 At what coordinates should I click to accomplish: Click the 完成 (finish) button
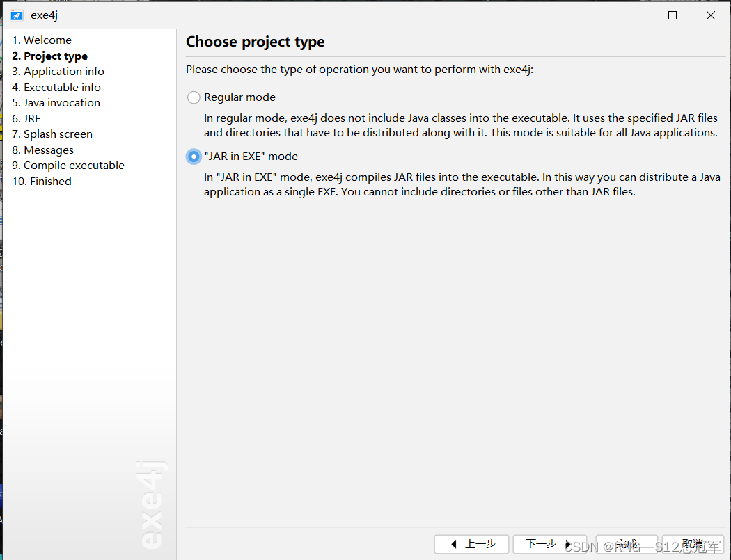(627, 544)
